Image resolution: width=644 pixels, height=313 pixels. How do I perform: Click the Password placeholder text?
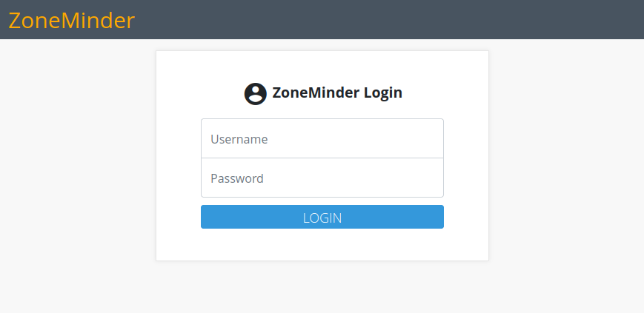point(237,178)
